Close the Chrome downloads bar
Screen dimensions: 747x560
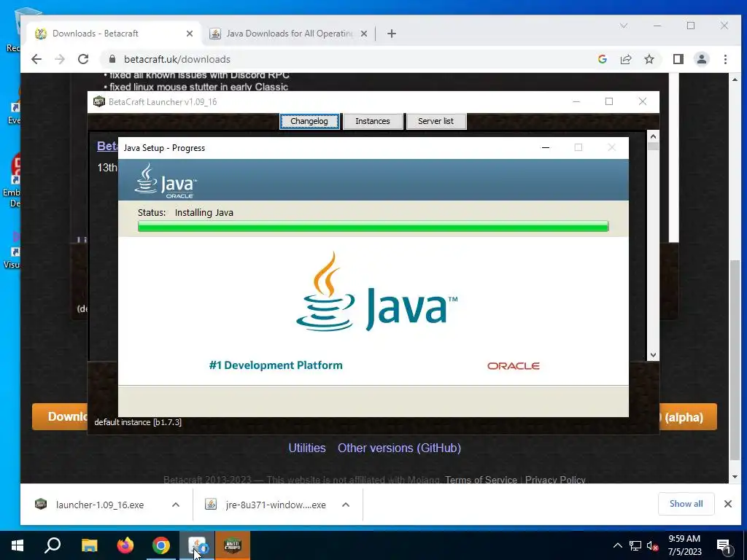tap(728, 504)
